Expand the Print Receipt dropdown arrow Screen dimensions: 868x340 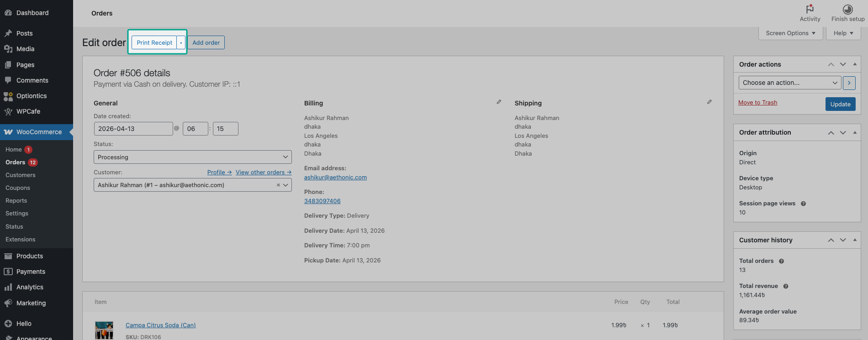[x=181, y=42]
